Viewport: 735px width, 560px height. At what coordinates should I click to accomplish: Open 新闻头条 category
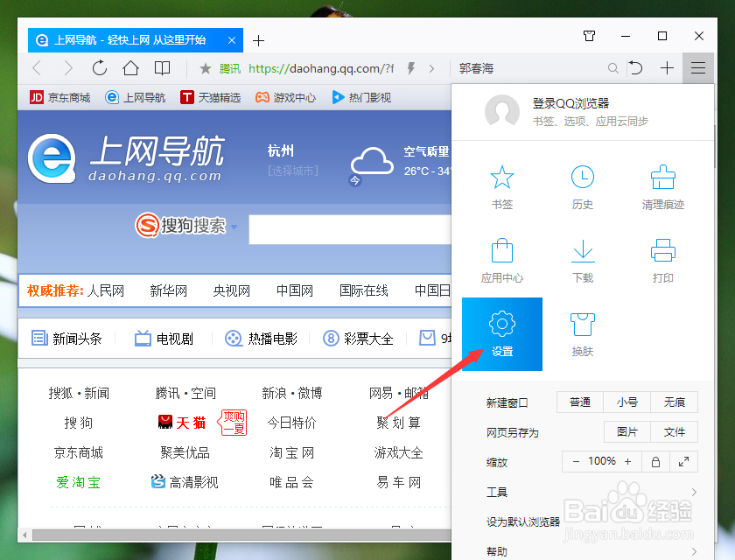(66, 339)
